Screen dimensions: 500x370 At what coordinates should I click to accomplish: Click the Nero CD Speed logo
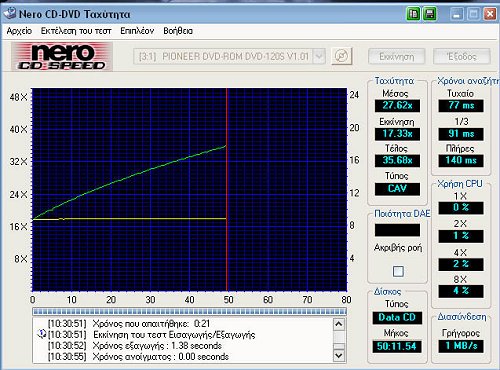coord(62,56)
